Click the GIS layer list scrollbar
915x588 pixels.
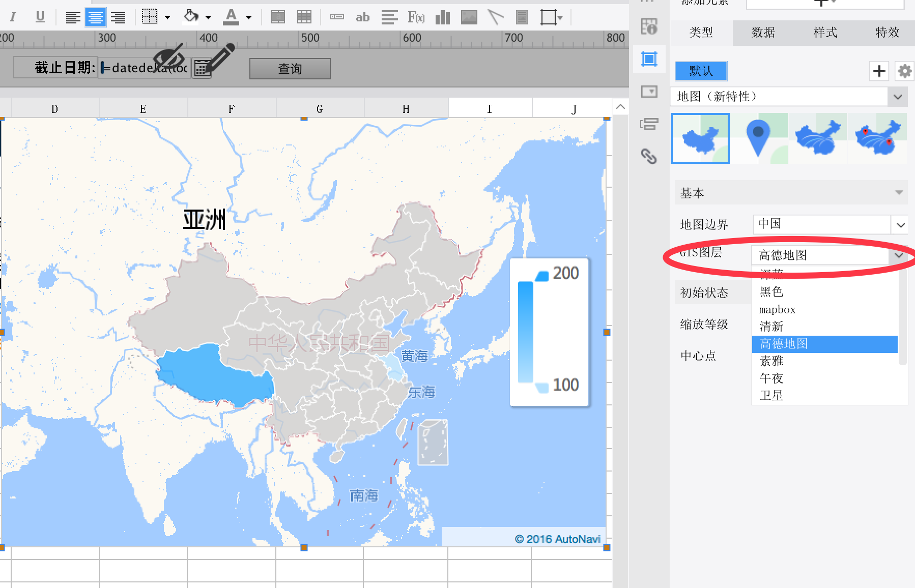pyautogui.click(x=902, y=315)
